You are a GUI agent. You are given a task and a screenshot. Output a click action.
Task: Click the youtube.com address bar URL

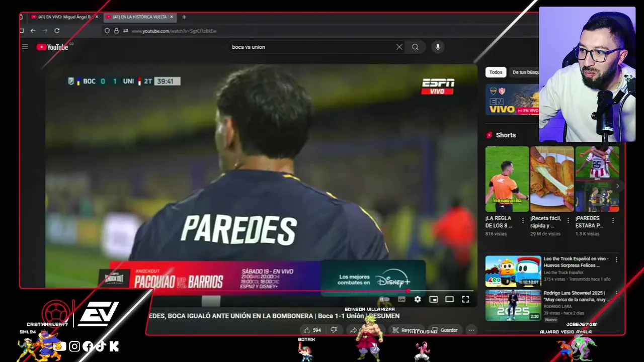click(x=174, y=31)
